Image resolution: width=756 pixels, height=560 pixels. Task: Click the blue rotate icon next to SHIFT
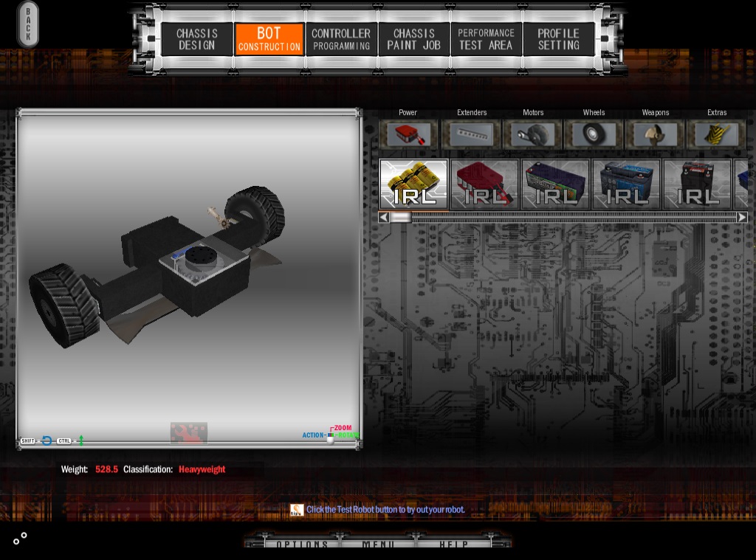pyautogui.click(x=47, y=440)
